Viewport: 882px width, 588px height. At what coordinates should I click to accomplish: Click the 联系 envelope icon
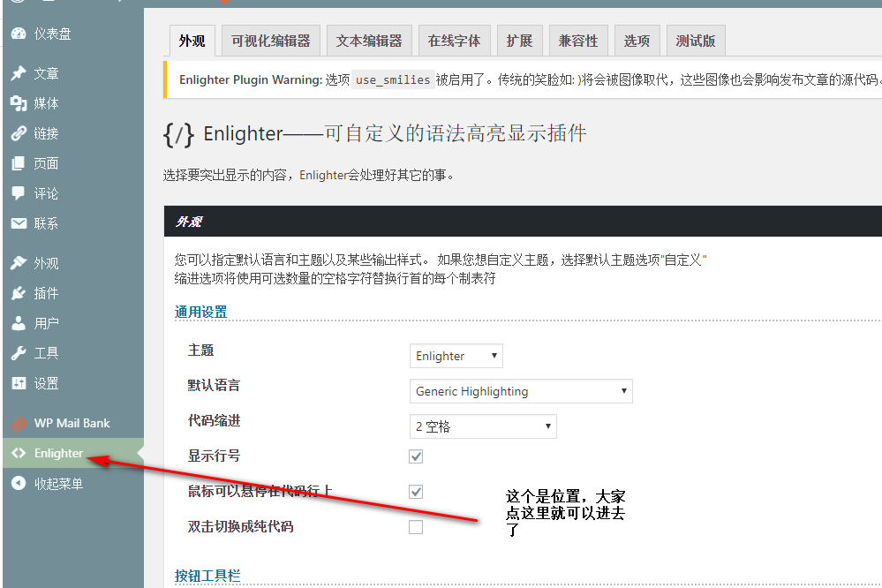click(19, 223)
